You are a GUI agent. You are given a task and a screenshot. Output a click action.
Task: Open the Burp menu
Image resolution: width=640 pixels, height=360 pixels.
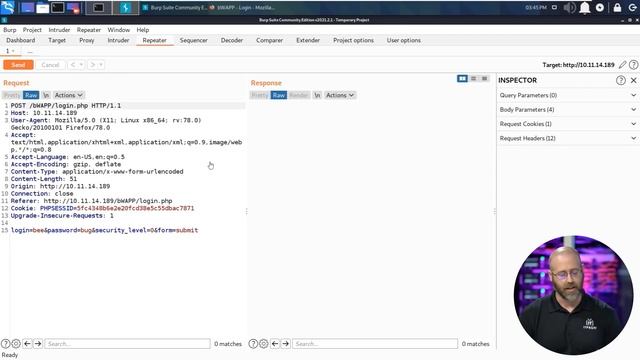pyautogui.click(x=10, y=30)
